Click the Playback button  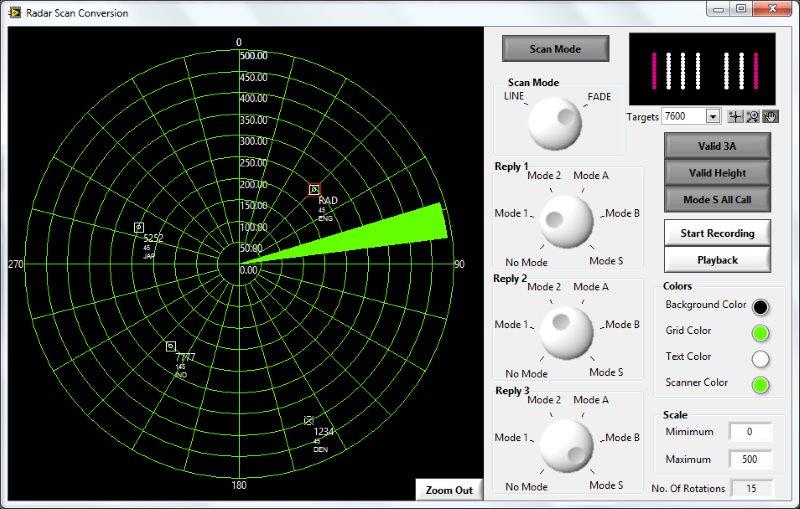717,260
